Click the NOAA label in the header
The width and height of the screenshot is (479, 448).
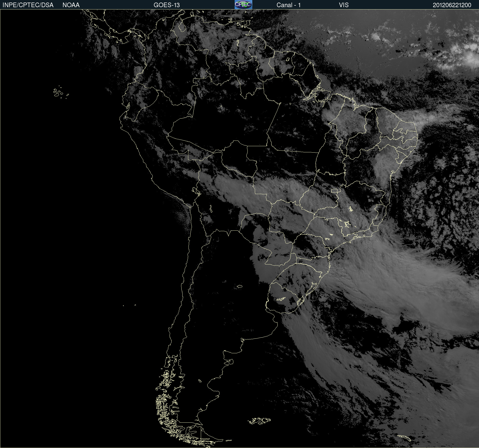71,5
